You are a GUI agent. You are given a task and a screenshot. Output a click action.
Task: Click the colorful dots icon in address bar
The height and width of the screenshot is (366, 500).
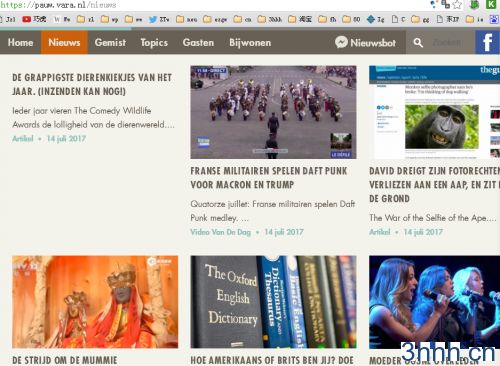(434, 4)
